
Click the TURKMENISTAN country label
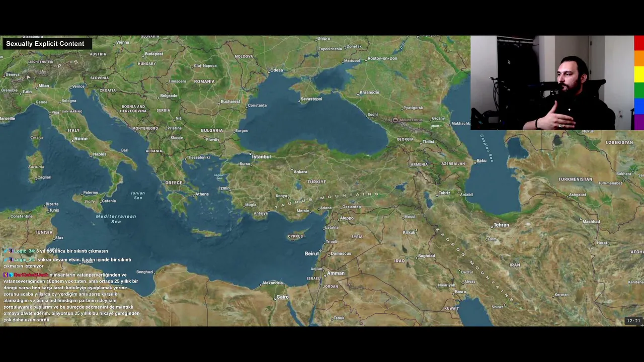pos(575,179)
